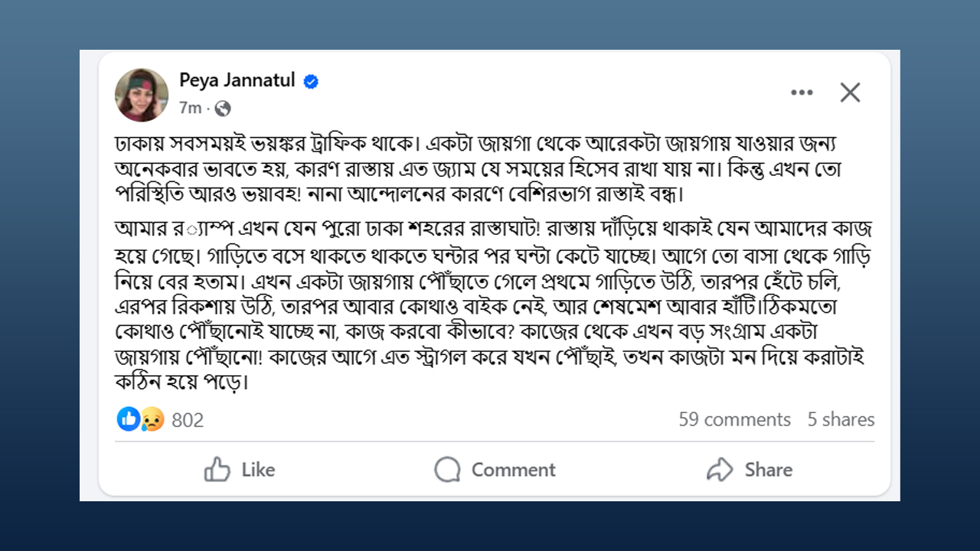Open the Peya Jannatul profile name link
Screen dimensions: 980x551
(x=237, y=80)
